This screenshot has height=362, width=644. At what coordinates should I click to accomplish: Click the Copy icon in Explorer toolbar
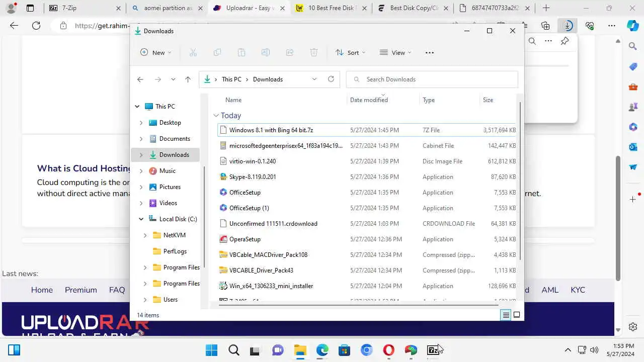(x=217, y=52)
